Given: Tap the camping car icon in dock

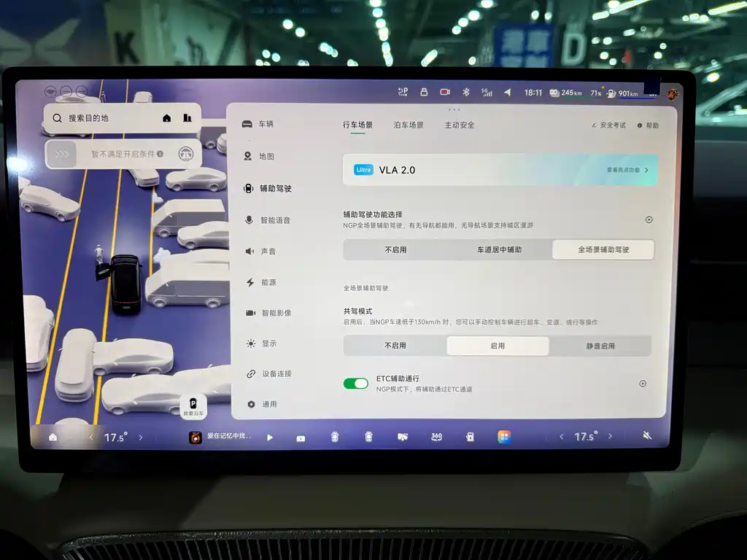Looking at the screenshot, I should [x=403, y=437].
